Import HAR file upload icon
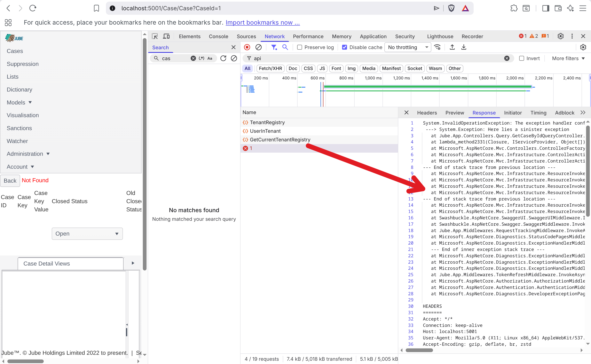 coord(452,47)
